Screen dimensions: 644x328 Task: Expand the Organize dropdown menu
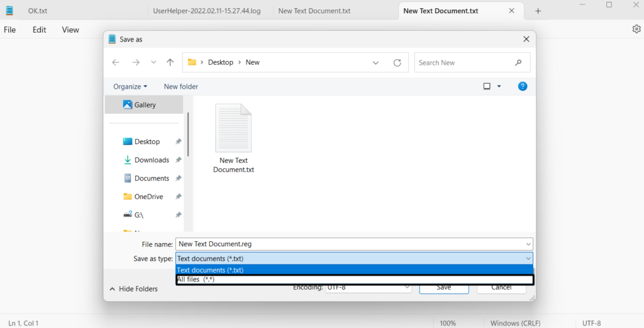coord(130,86)
